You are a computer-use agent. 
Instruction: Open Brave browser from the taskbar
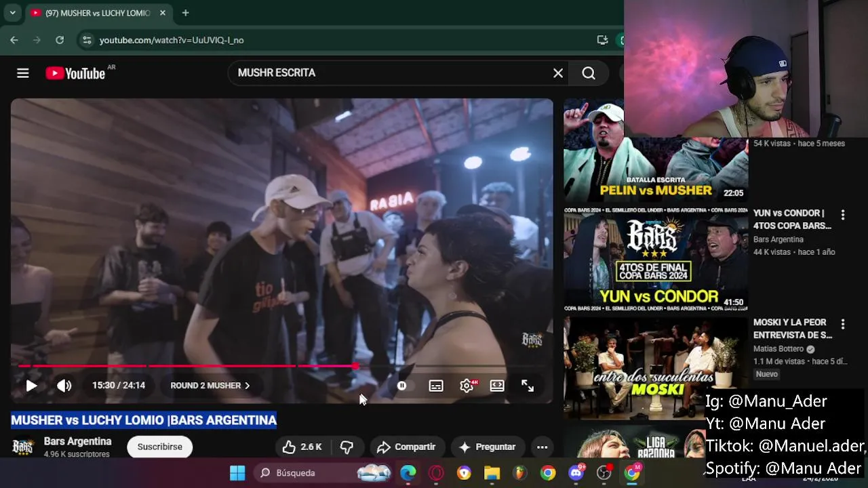tap(464, 473)
